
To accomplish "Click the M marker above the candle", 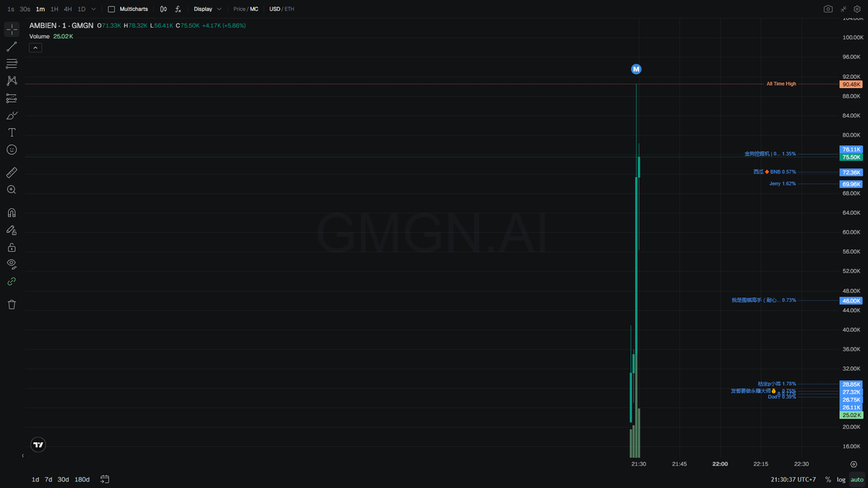I will [636, 69].
